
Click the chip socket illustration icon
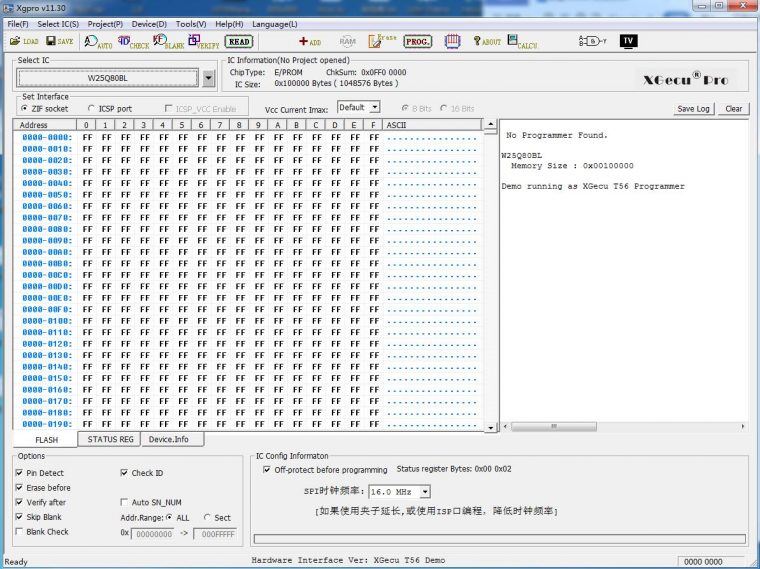tap(452, 41)
